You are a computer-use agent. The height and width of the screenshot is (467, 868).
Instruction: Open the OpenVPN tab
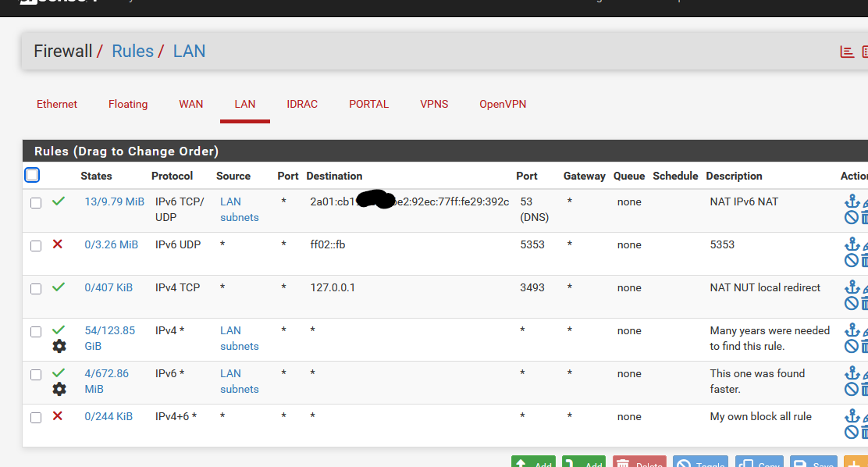503,104
